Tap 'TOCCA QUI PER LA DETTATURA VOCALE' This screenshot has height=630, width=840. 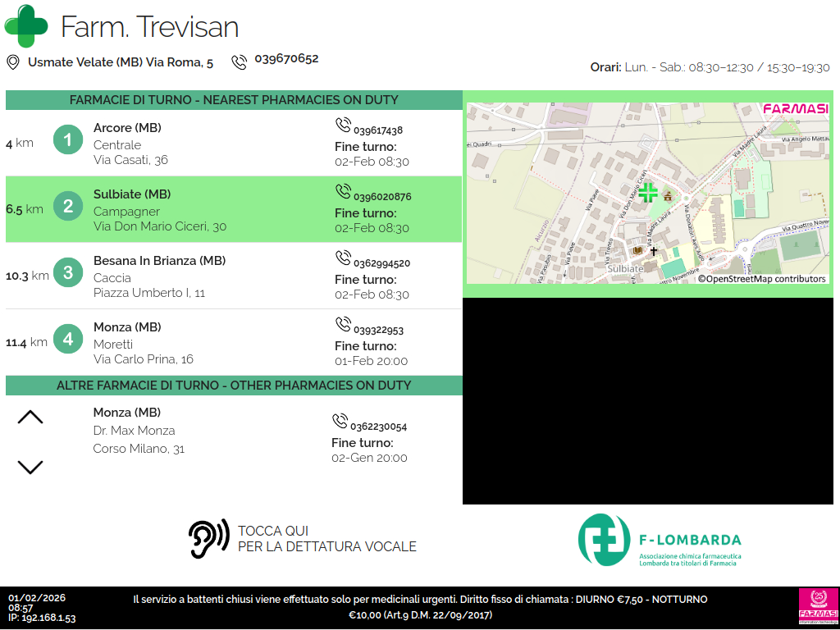point(326,539)
